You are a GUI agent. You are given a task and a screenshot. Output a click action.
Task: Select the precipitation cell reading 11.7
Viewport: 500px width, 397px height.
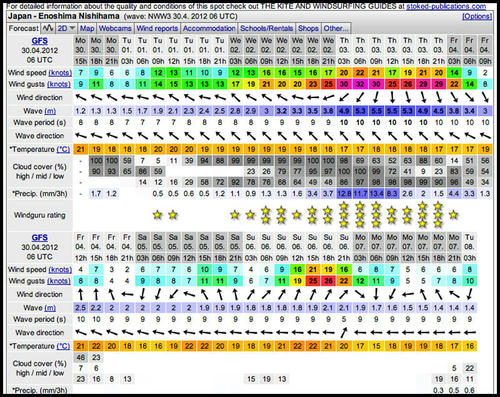point(360,194)
